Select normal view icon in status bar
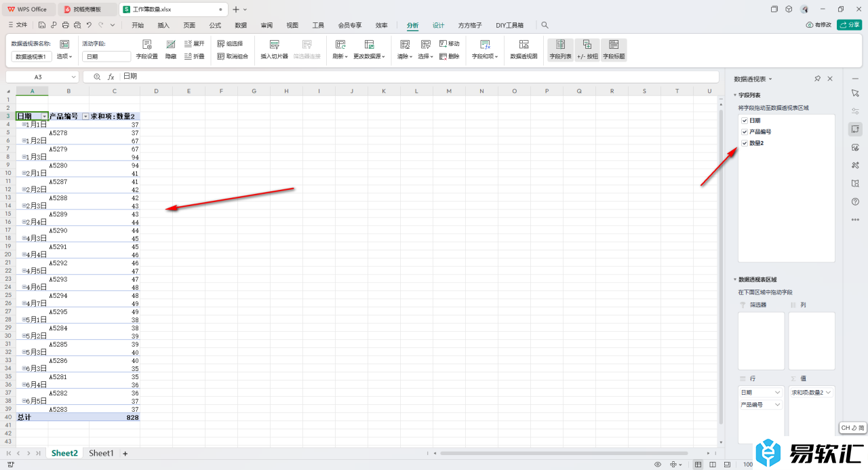Image resolution: width=868 pixels, height=470 pixels. click(x=698, y=465)
